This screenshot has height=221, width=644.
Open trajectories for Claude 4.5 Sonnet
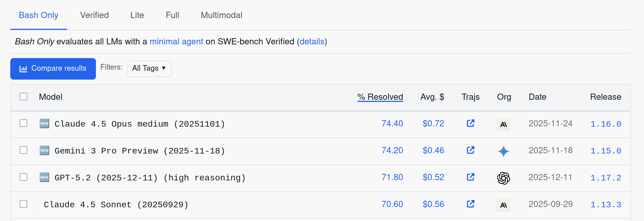(470, 204)
